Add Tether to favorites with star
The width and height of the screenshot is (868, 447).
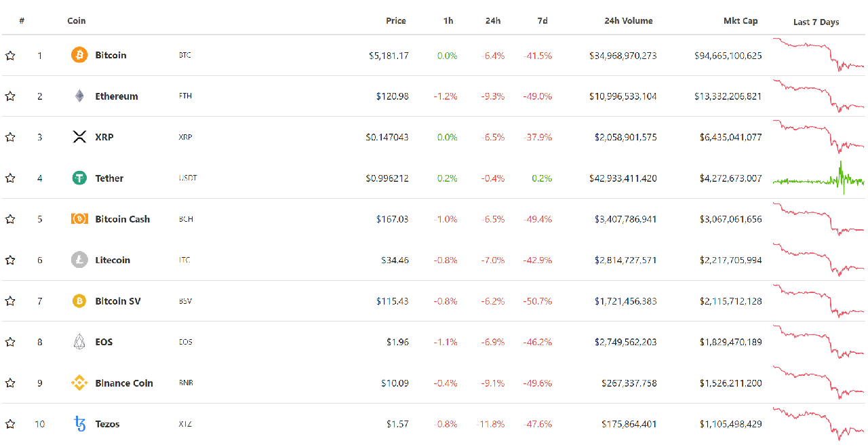(x=10, y=178)
